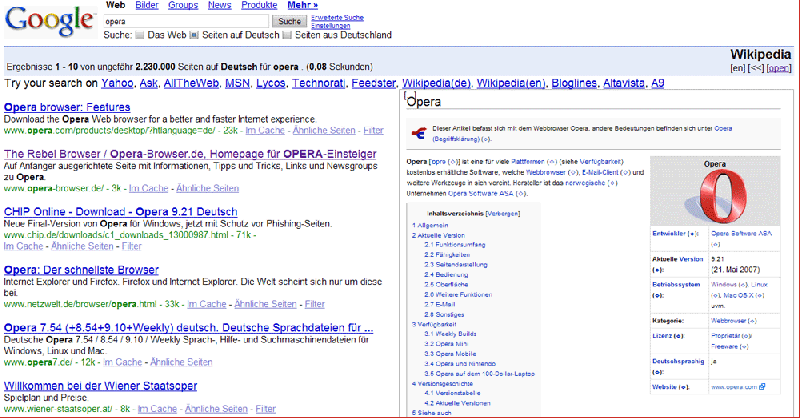Try the search on Yahoo
800x418 pixels.
click(115, 82)
